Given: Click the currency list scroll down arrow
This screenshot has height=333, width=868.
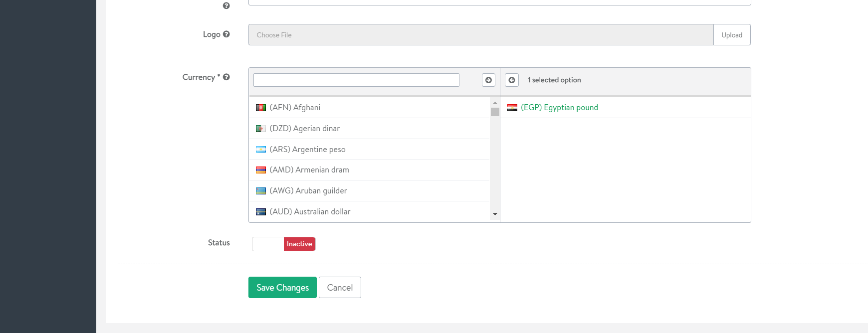Looking at the screenshot, I should point(495,214).
